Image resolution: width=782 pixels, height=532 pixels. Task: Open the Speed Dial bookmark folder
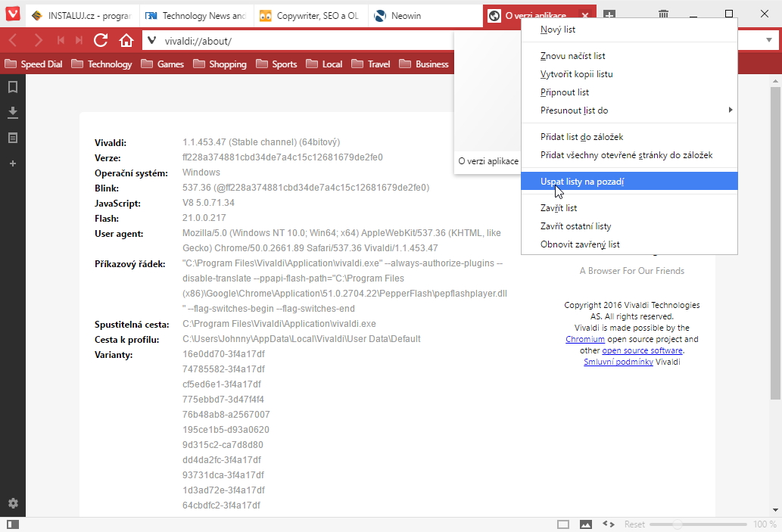pos(33,64)
